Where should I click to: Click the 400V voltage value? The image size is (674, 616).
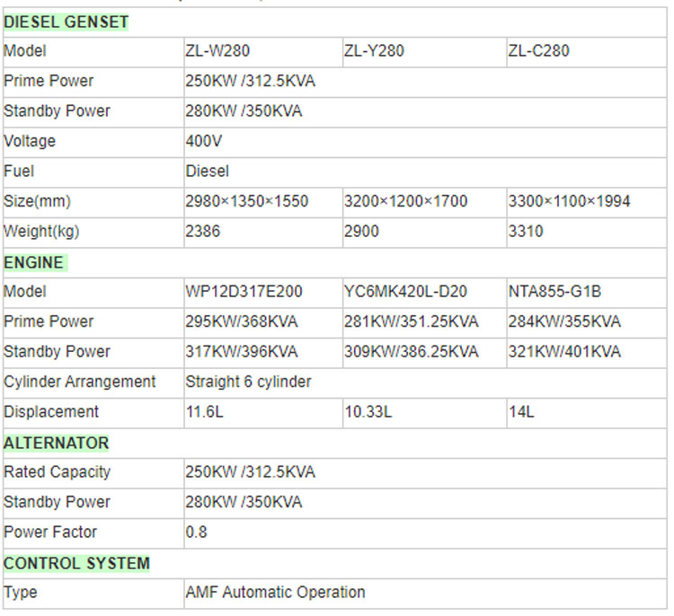tap(204, 141)
